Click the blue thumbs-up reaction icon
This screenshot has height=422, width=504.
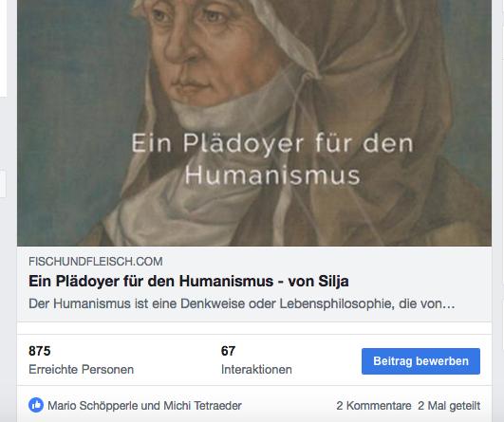click(36, 405)
